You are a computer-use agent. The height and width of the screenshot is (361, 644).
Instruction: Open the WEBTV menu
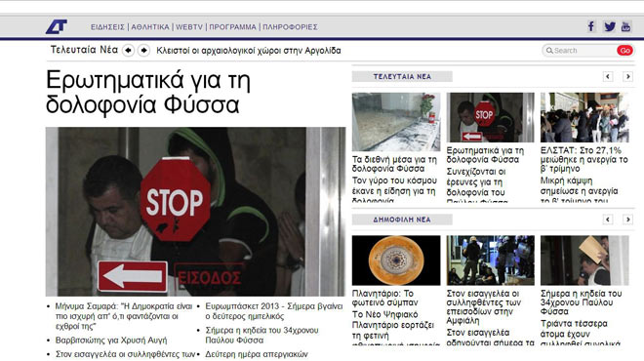[189, 27]
